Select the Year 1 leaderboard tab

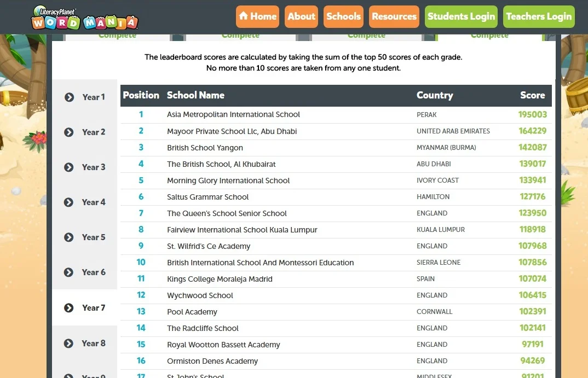(x=85, y=97)
